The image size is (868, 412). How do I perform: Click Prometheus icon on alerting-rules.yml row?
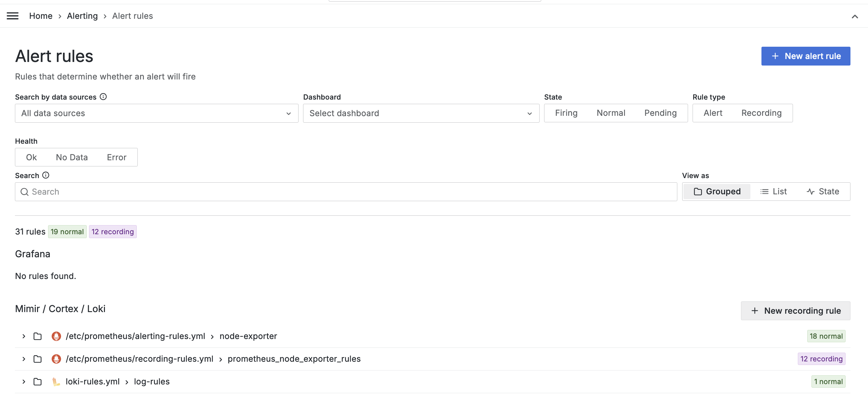pos(56,336)
